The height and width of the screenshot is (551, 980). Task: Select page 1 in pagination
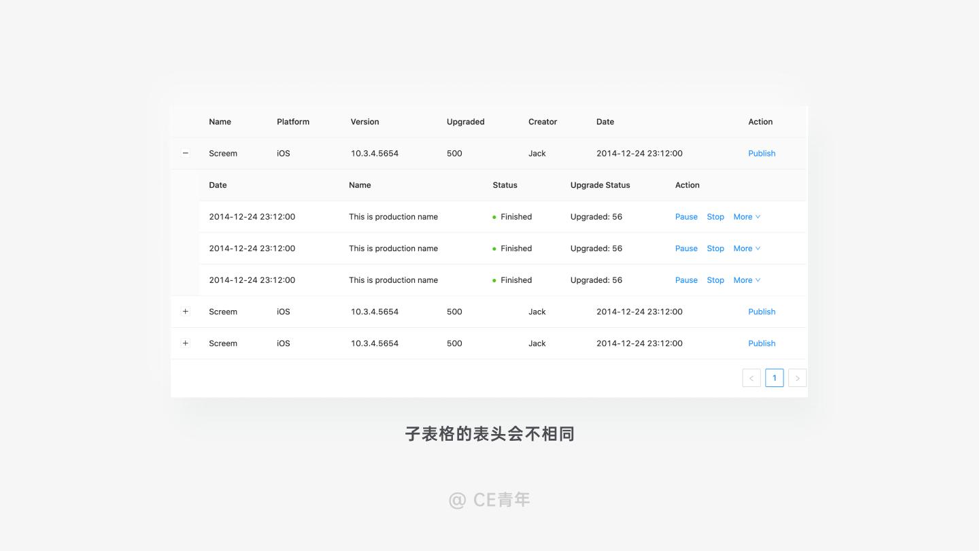tap(774, 378)
